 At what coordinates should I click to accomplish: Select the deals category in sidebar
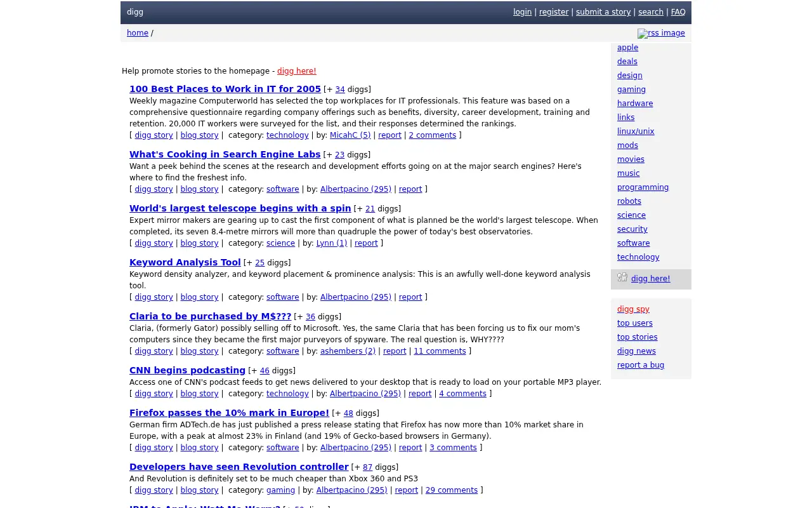tap(627, 62)
